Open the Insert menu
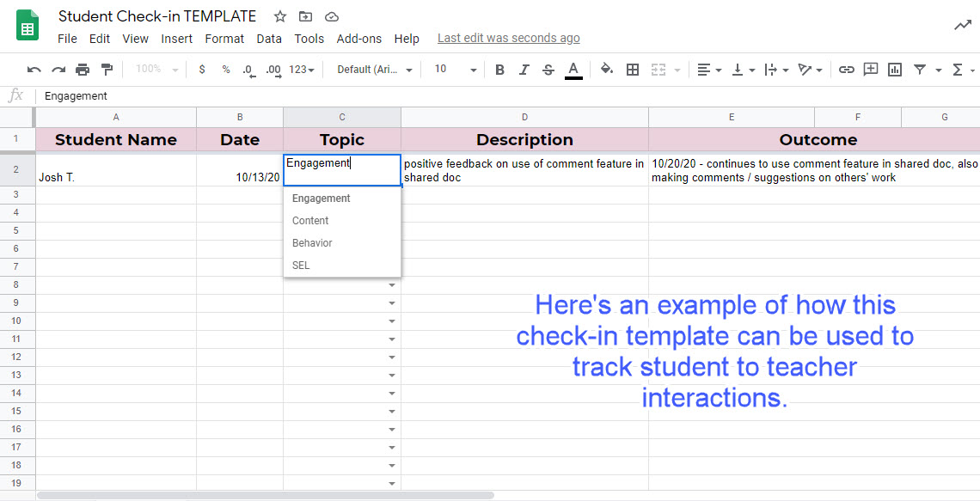Viewport: 980px width, 501px height. pyautogui.click(x=177, y=39)
